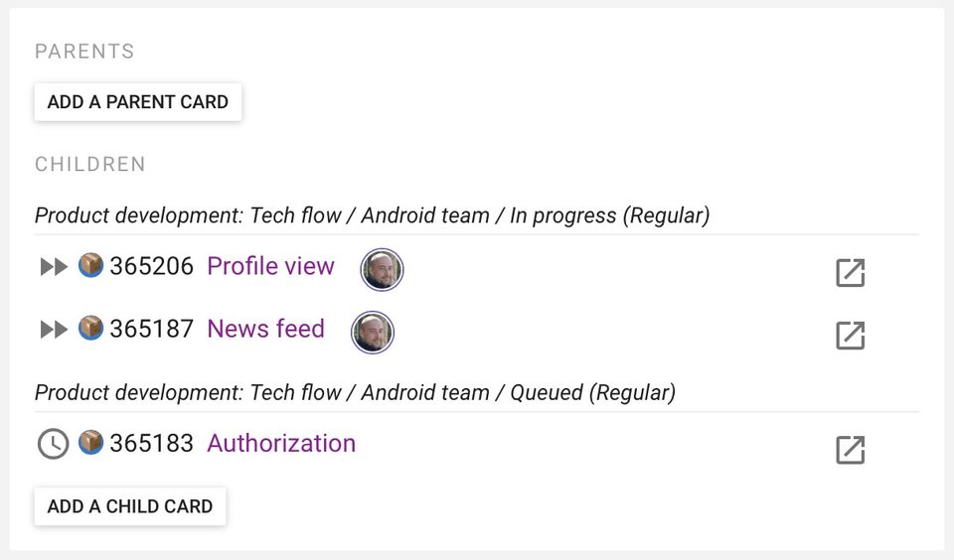Click the In progress (Regular) group heading
Viewport: 954px width, 560px height.
[x=372, y=215]
